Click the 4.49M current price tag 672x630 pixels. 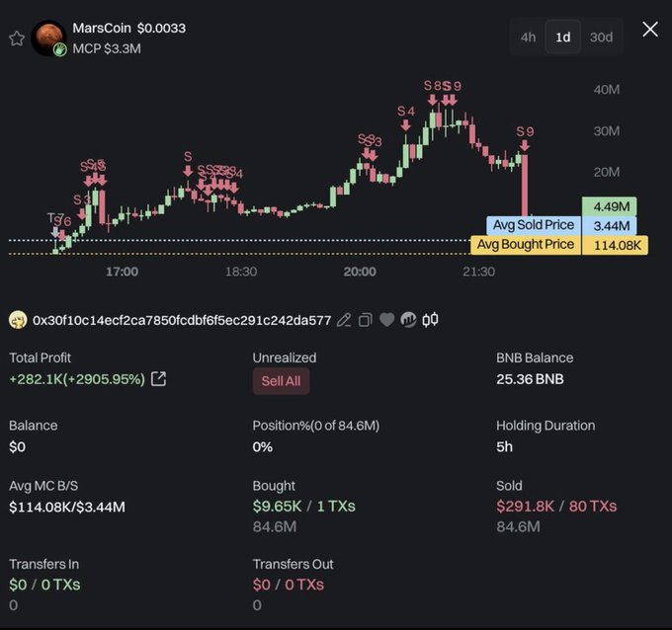pos(609,206)
